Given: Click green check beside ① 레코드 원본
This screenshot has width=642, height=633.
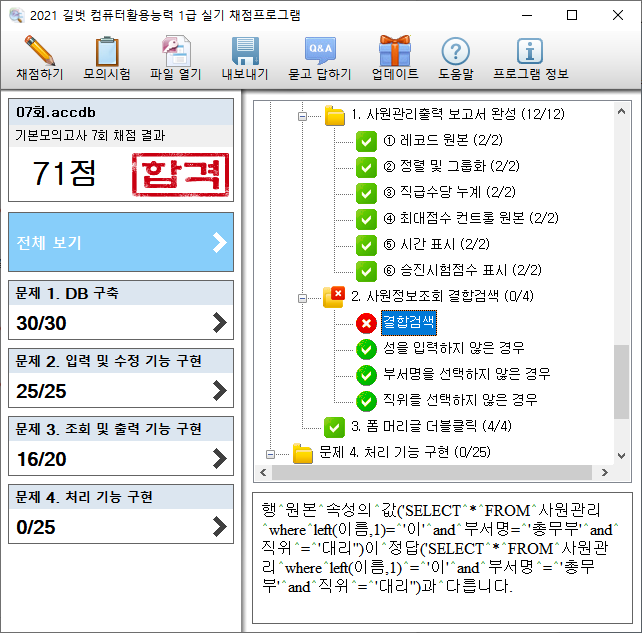Looking at the screenshot, I should click(x=366, y=141).
